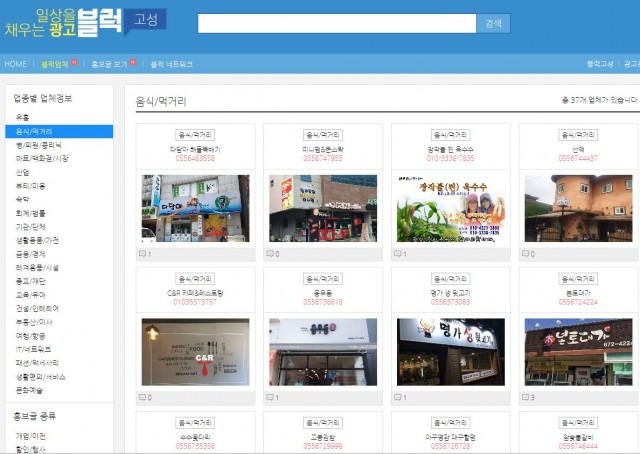This screenshot has width=640, height=454.
Task: Click phone number 010-3338-7835
Action: [x=451, y=158]
